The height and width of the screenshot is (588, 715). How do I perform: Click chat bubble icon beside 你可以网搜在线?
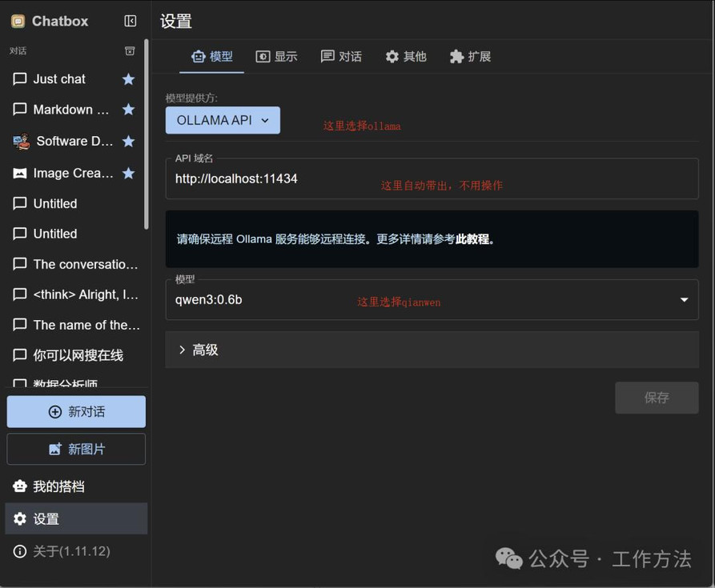(x=19, y=355)
